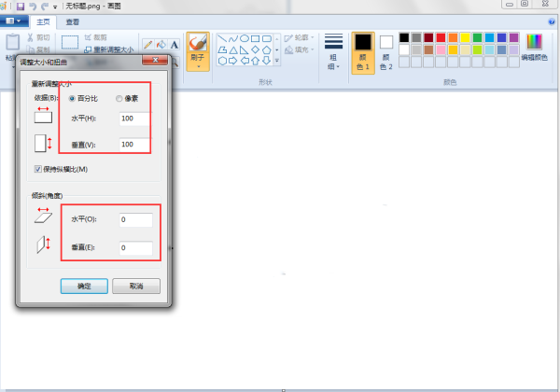Click the OK (确定) button

pos(84,286)
